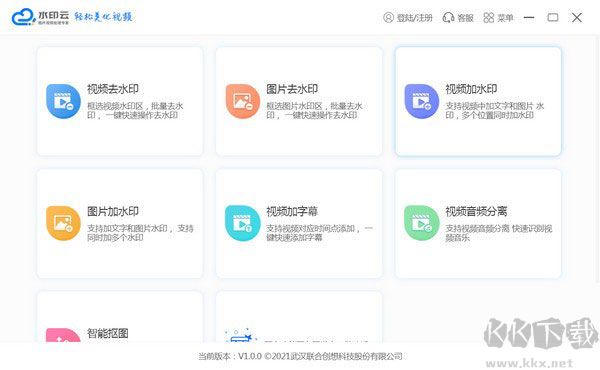Click the 视频去水印 description text
Viewport: 600px width, 370px height.
click(x=135, y=111)
